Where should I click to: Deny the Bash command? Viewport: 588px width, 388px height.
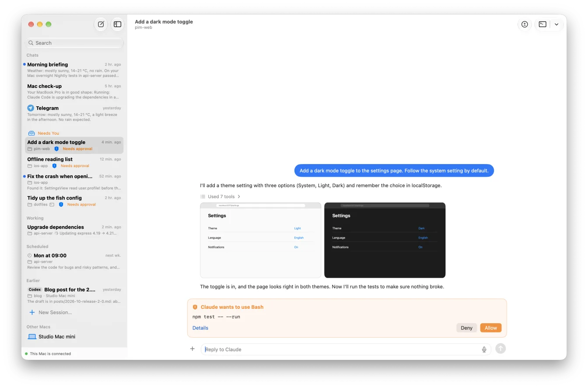466,328
